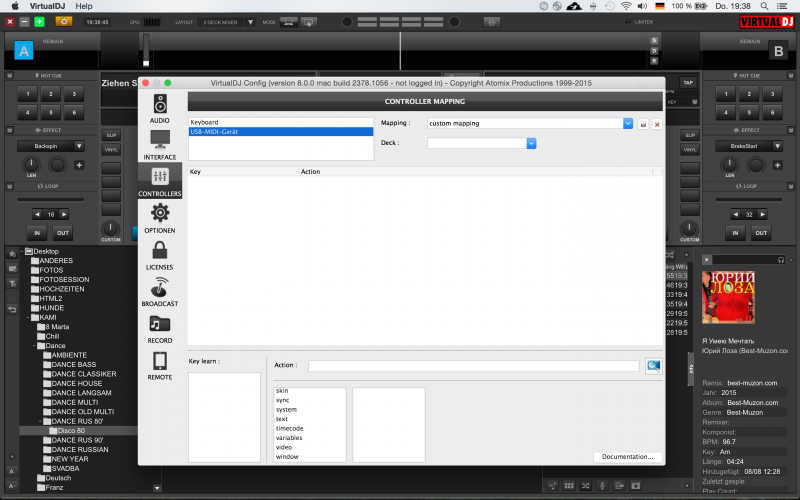Screen dimensions: 800x500
Task: Adjust the CUSTOM knob on left mixer
Action: click(110, 228)
